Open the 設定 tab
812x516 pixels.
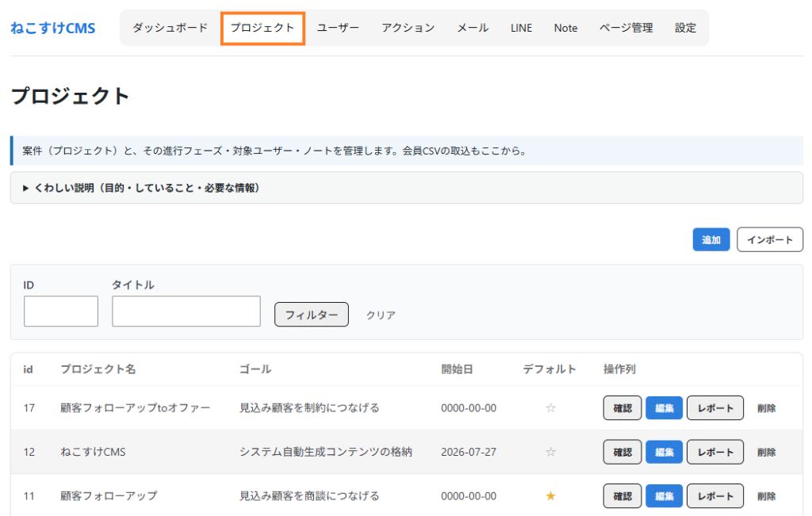pos(685,28)
